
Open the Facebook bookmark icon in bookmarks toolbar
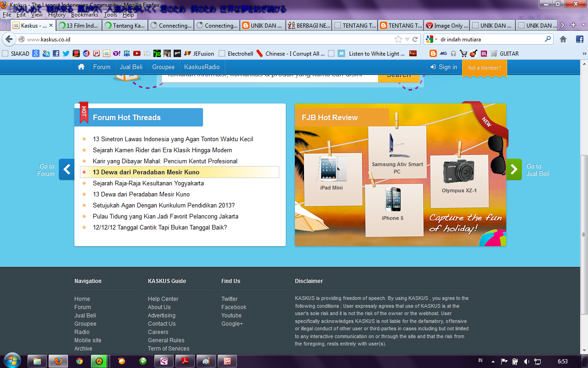pyautogui.click(x=56, y=53)
